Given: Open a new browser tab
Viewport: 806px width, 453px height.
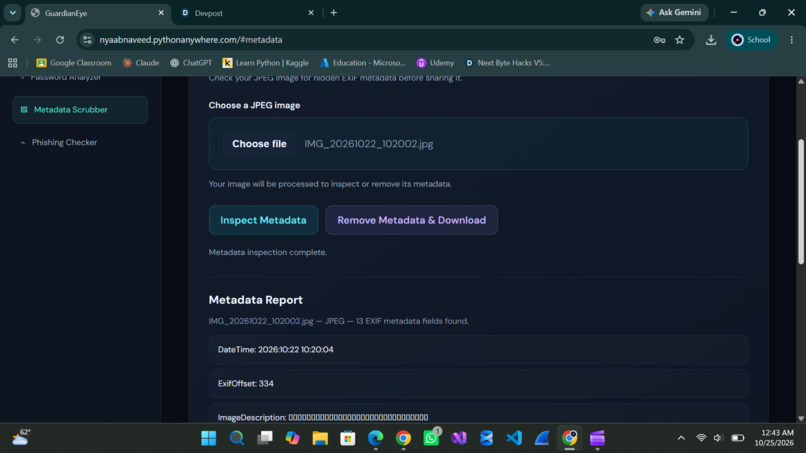Looking at the screenshot, I should point(334,13).
